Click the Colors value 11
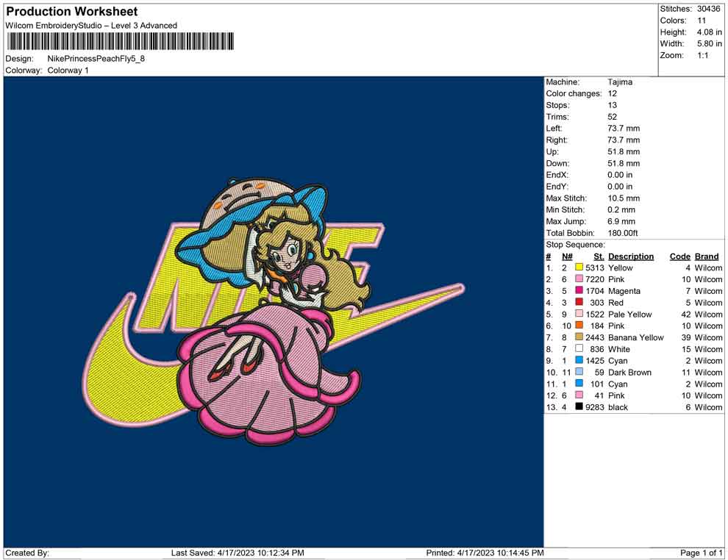Viewport: 728px width, 560px height. 702,21
